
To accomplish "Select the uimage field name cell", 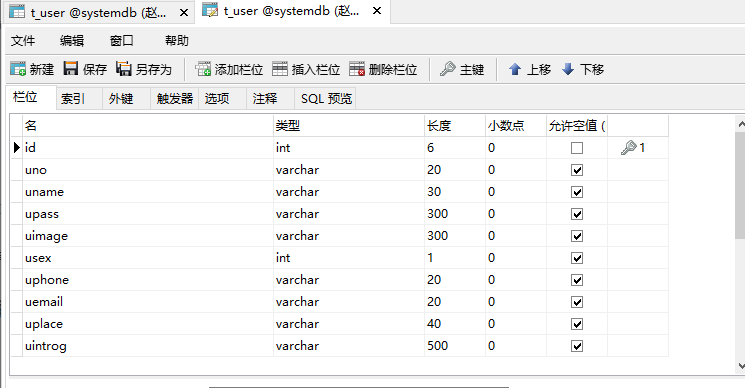I will pos(148,236).
